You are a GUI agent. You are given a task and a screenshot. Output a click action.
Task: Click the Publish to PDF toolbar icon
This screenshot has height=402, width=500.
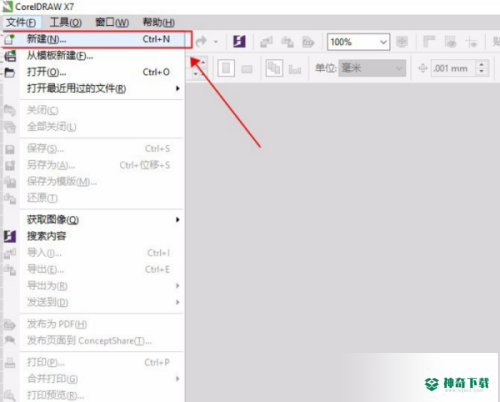click(x=308, y=42)
